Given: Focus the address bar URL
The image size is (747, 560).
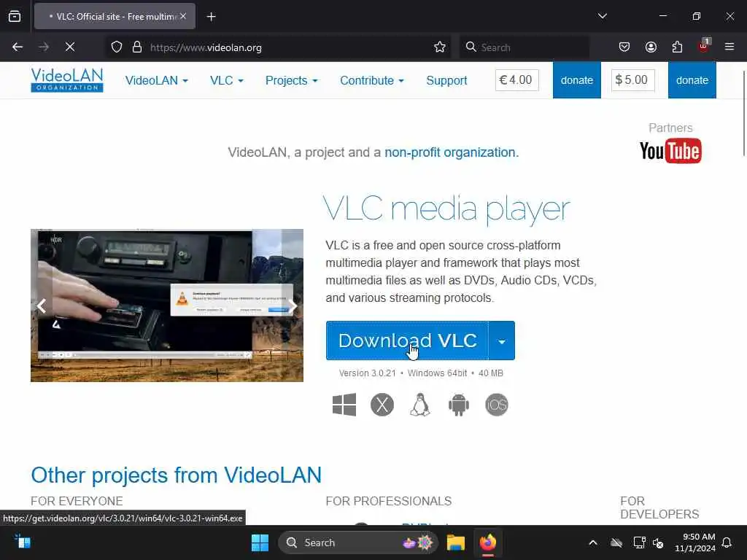Looking at the screenshot, I should pyautogui.click(x=290, y=47).
